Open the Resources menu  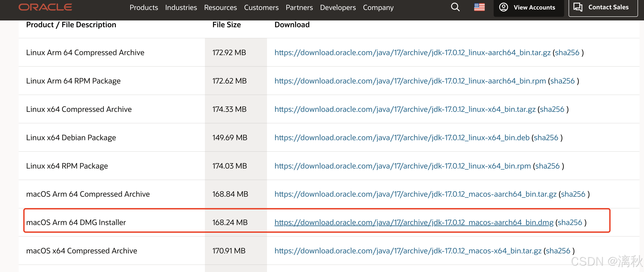[220, 8]
